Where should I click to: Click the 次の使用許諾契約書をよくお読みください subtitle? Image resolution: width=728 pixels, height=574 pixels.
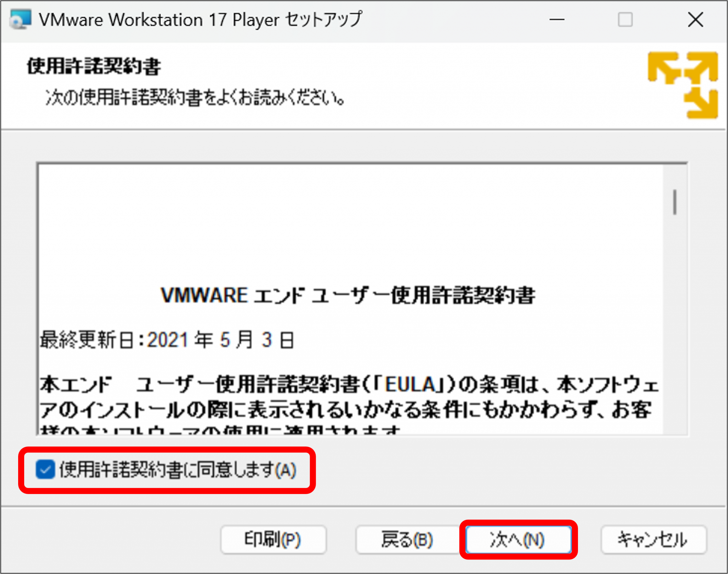pos(195,97)
